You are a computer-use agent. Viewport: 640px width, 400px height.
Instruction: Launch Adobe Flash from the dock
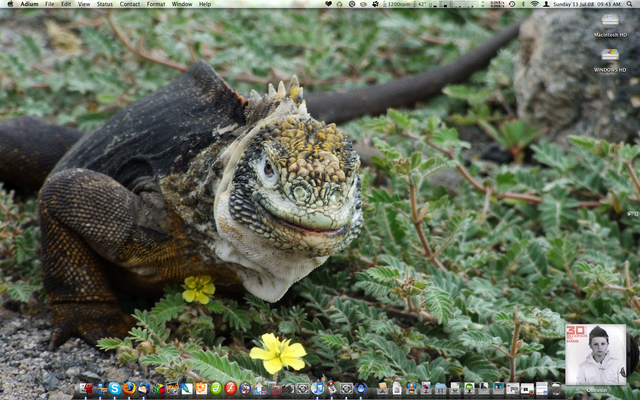(x=231, y=388)
